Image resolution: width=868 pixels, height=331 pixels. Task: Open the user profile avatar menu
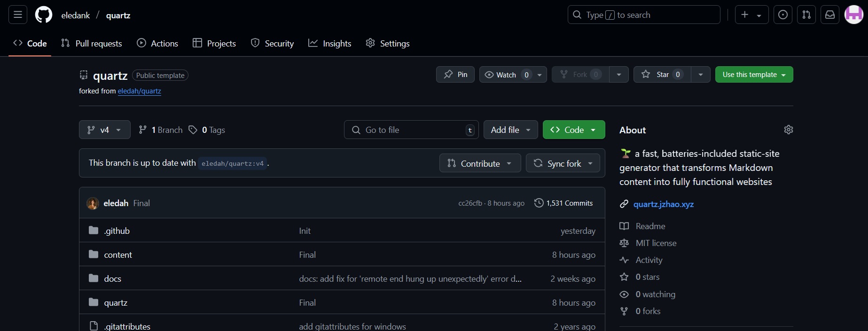(x=854, y=15)
